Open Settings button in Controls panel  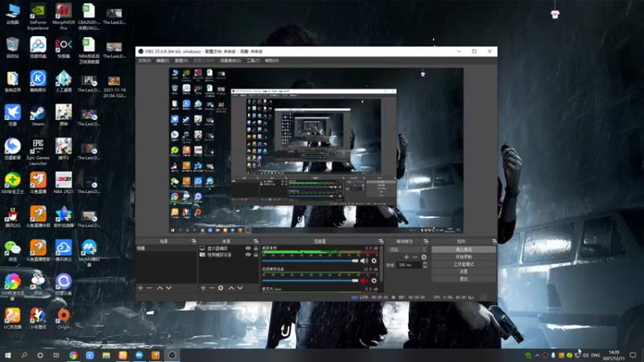(464, 272)
